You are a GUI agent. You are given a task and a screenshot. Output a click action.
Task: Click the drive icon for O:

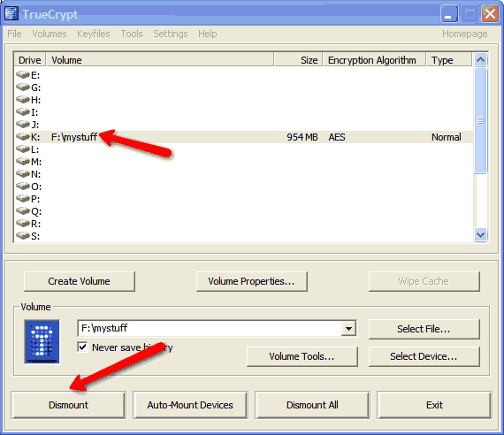[23, 186]
